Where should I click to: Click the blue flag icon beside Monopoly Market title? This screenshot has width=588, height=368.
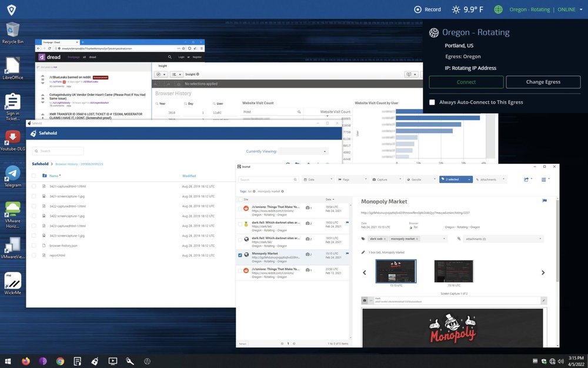544,201
